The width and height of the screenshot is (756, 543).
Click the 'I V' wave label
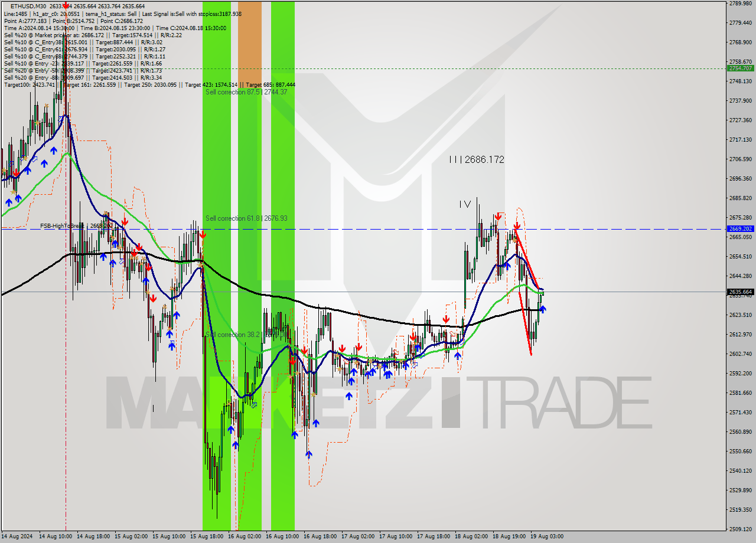click(465, 204)
